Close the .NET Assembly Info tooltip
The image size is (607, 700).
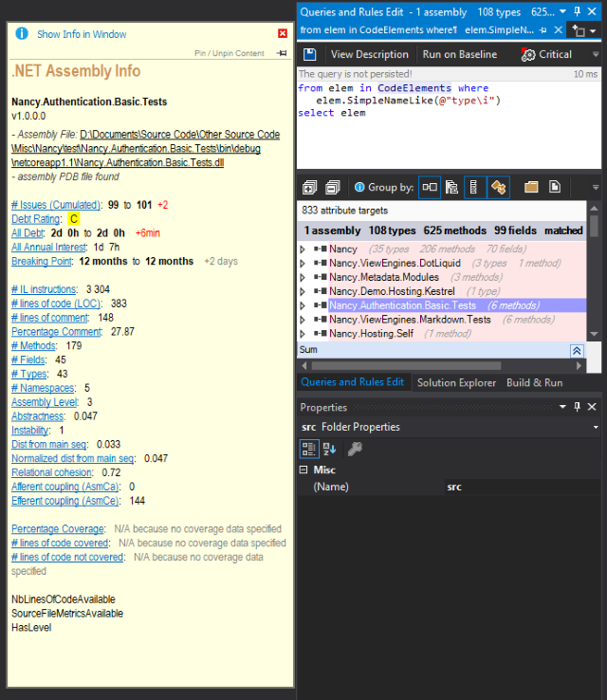282,33
